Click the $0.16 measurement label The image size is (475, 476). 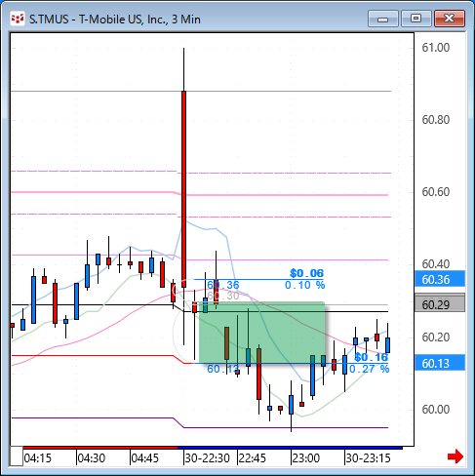coord(372,357)
